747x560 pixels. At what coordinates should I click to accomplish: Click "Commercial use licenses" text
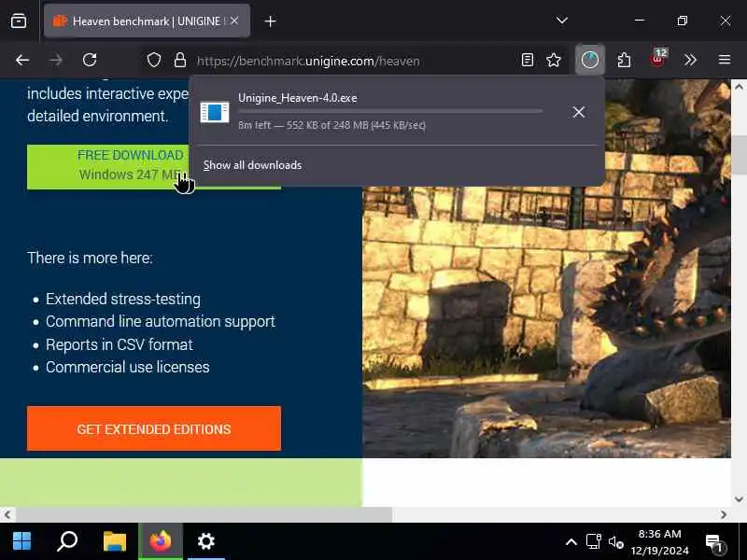(128, 367)
